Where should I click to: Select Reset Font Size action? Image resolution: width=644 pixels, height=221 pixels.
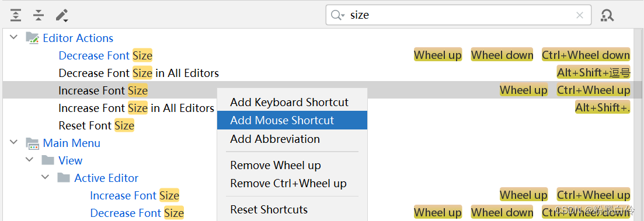pyautogui.click(x=96, y=125)
